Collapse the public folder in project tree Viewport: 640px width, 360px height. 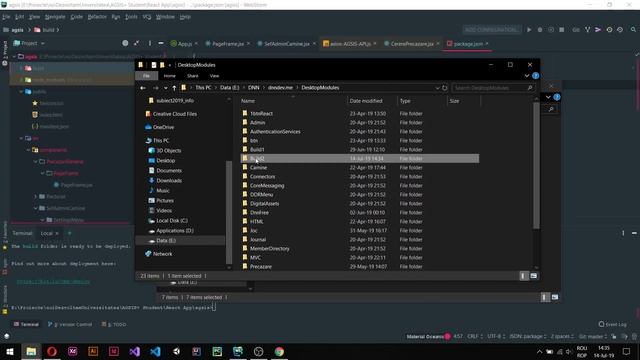point(21,92)
